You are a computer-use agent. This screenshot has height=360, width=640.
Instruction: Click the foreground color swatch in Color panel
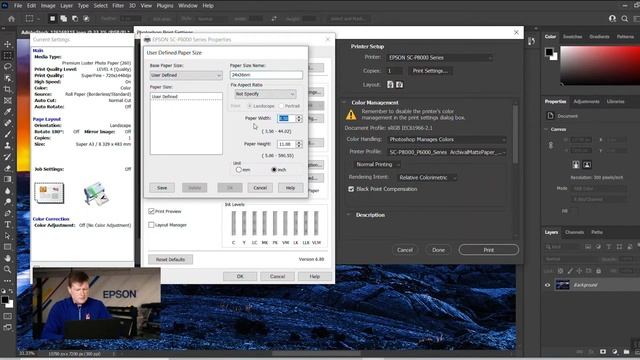coord(549,52)
